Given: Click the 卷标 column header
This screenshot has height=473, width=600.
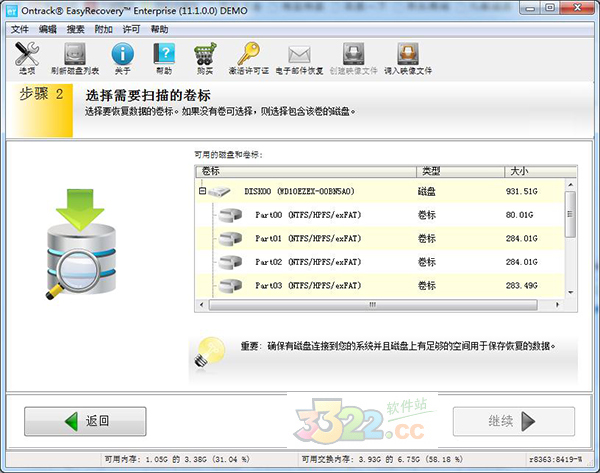Looking at the screenshot, I should click(x=306, y=171).
